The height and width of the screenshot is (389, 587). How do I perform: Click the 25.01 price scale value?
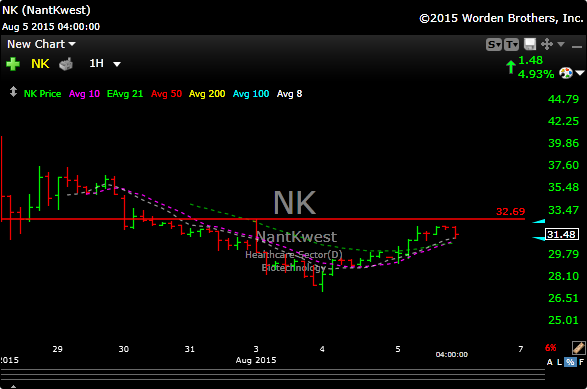[563, 320]
